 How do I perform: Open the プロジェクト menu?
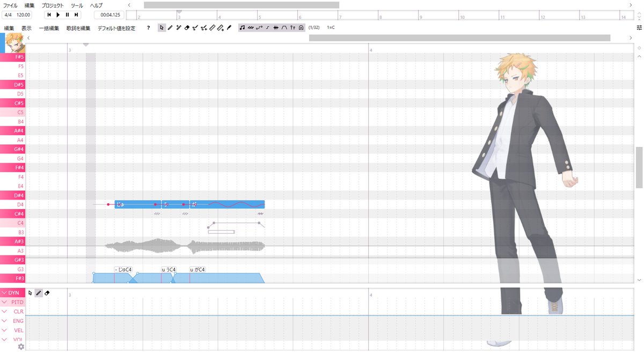[x=53, y=5]
